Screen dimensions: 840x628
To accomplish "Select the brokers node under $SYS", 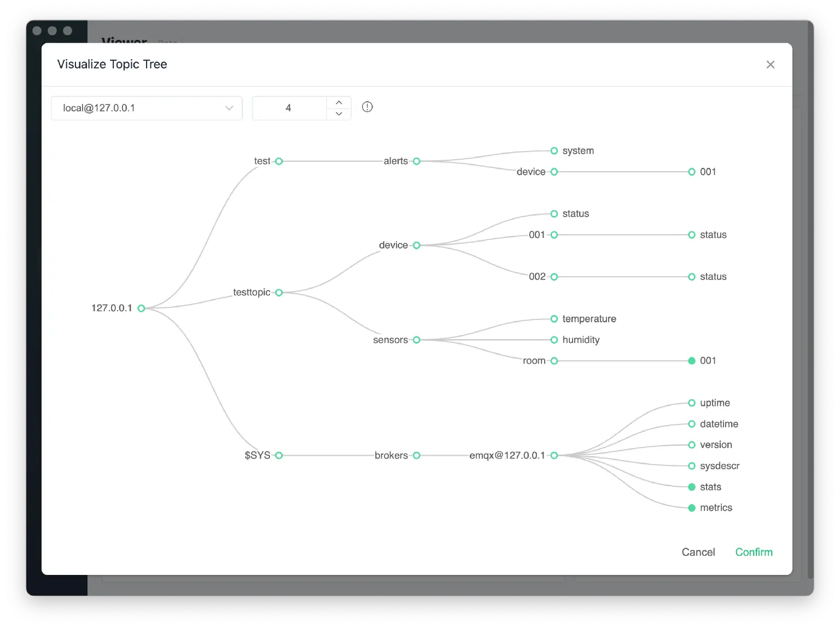I will click(416, 455).
